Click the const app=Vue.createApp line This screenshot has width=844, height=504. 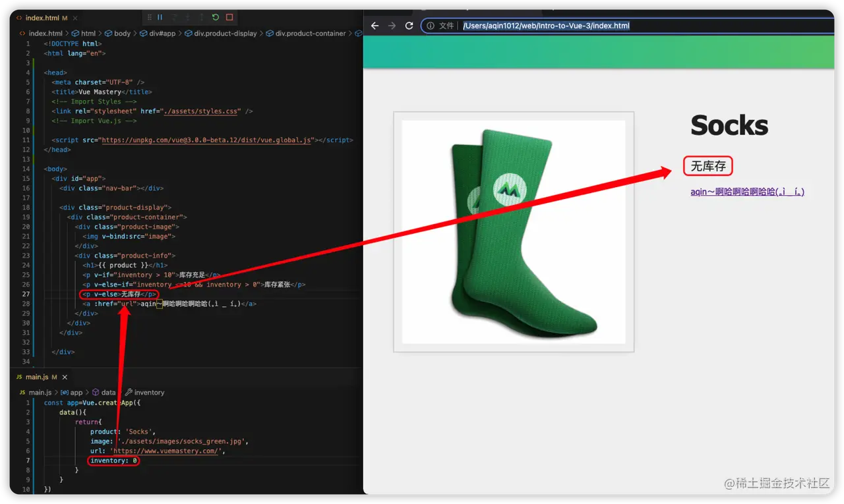[x=92, y=403]
